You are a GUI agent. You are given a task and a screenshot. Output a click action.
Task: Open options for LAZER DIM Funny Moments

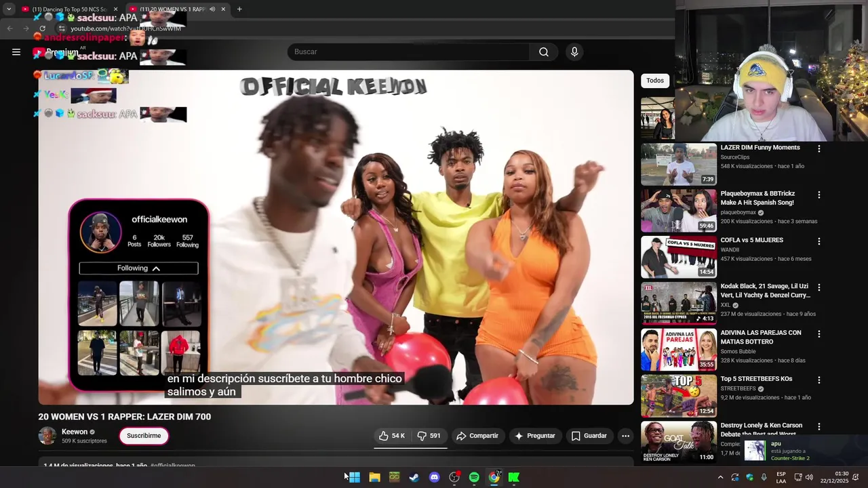[x=819, y=148]
